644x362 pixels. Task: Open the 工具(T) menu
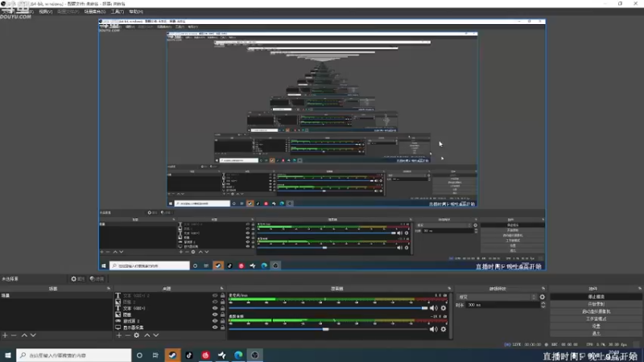pos(118,11)
